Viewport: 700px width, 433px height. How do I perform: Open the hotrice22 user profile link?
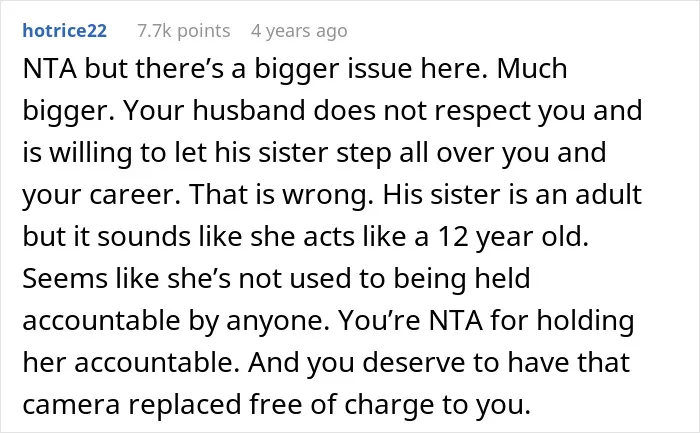[65, 31]
